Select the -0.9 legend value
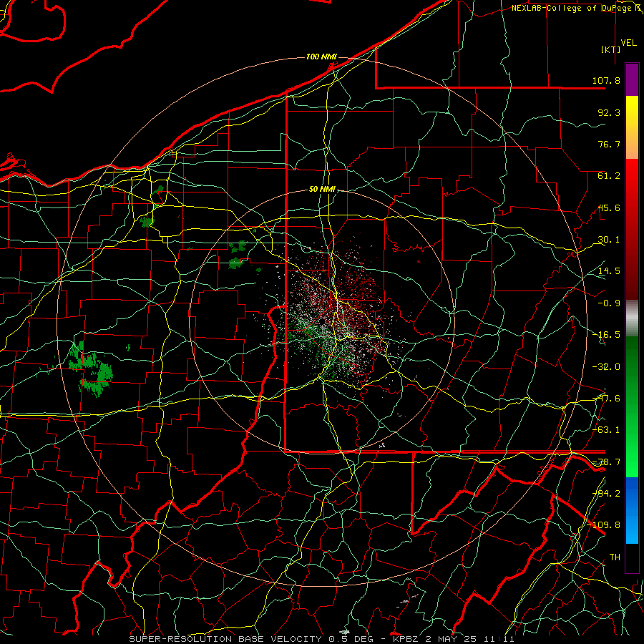 tap(609, 303)
